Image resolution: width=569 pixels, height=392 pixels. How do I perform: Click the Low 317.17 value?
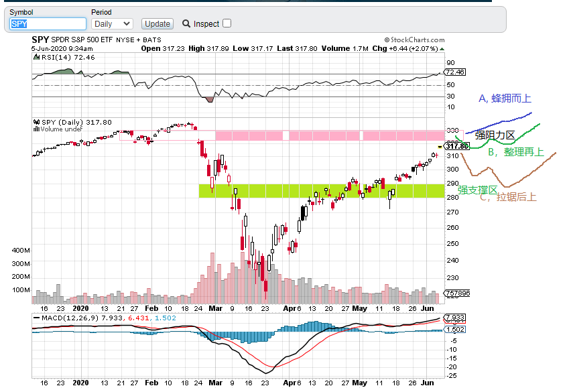pyautogui.click(x=253, y=48)
